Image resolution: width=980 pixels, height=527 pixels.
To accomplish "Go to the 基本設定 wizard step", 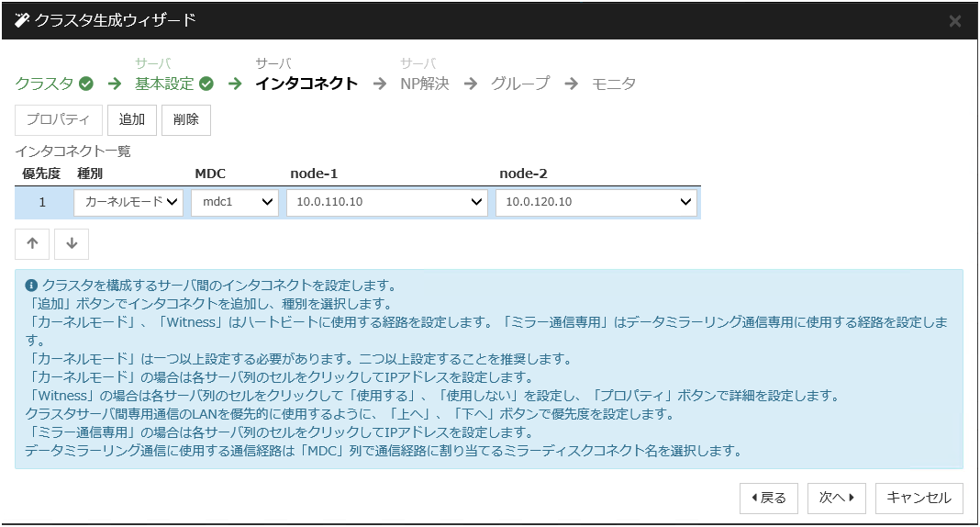I will [164, 84].
